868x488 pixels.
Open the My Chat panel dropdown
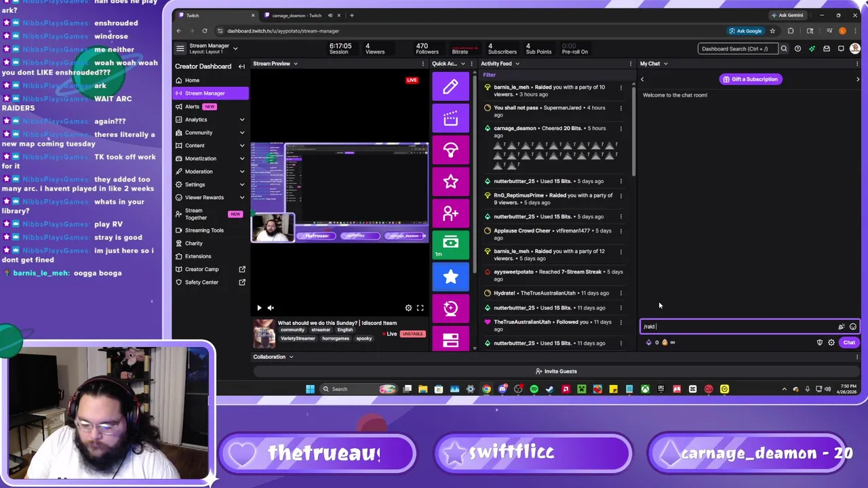point(665,64)
